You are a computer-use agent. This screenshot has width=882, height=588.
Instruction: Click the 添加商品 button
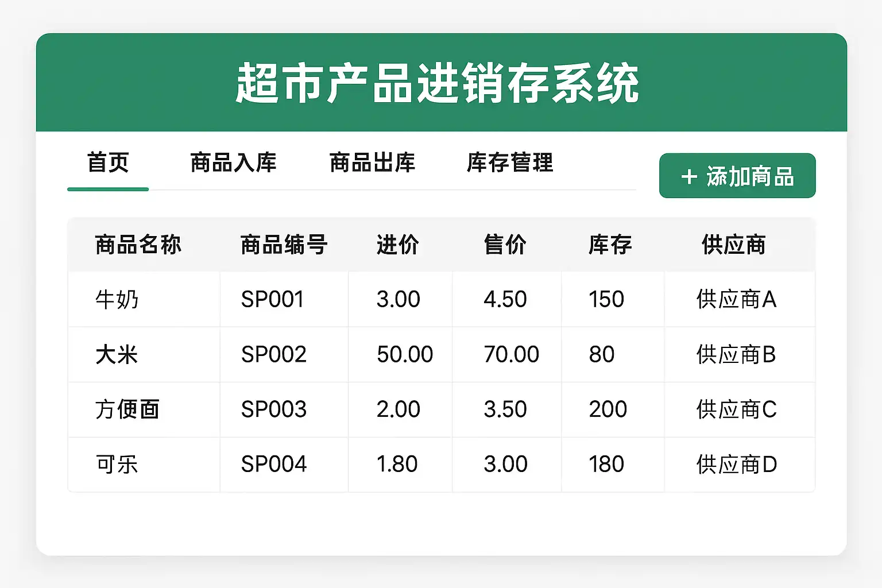pyautogui.click(x=737, y=176)
